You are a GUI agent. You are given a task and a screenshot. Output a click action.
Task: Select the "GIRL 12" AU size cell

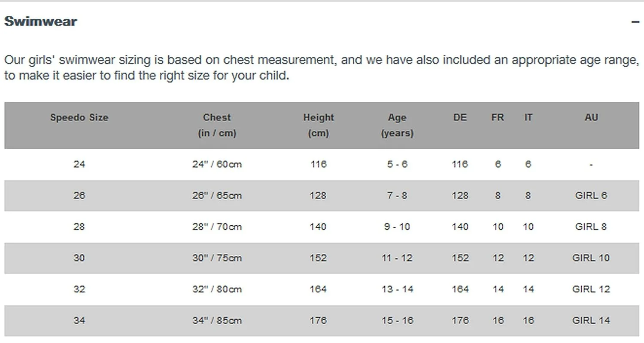pos(591,289)
